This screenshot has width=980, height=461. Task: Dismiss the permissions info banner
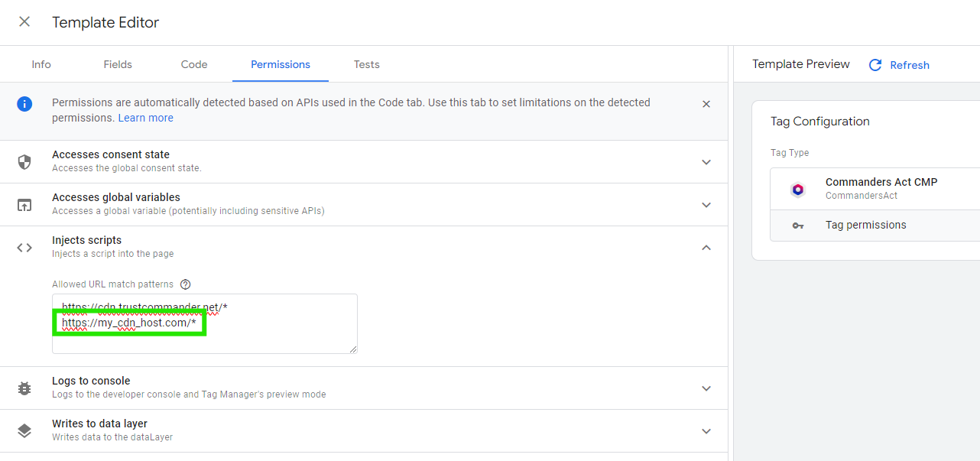[x=706, y=104]
